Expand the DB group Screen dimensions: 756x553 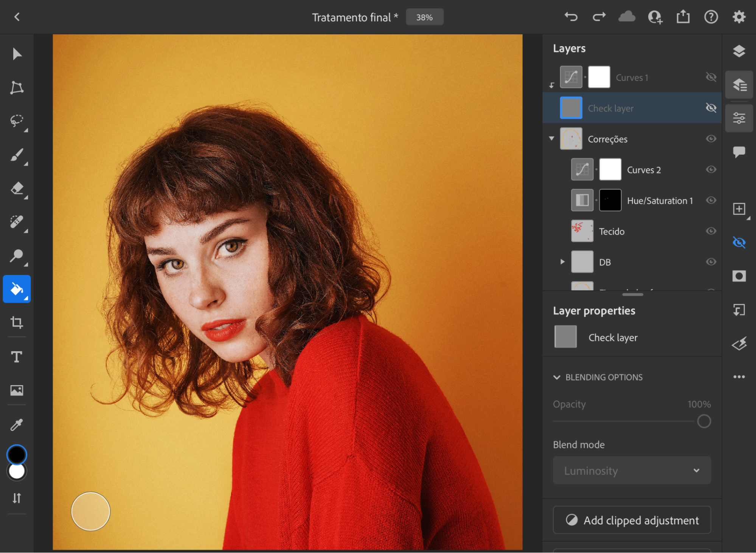click(562, 262)
